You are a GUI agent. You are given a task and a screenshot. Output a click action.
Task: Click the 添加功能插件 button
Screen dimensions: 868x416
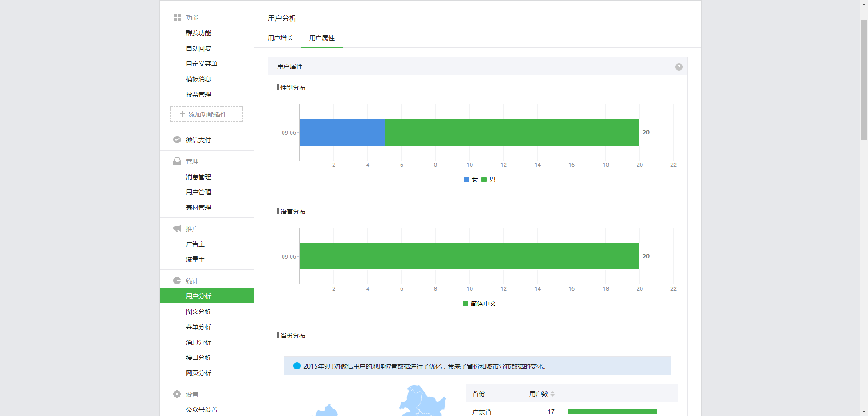pyautogui.click(x=207, y=114)
